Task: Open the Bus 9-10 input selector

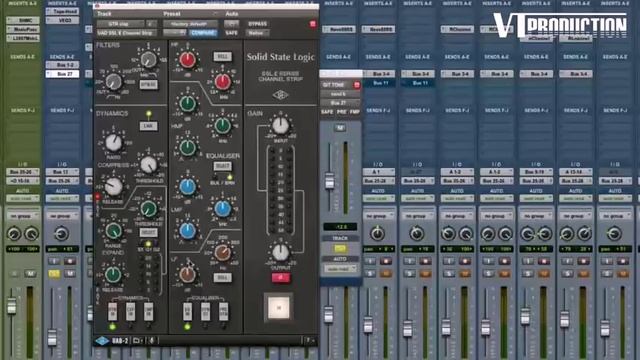Action: (536, 172)
